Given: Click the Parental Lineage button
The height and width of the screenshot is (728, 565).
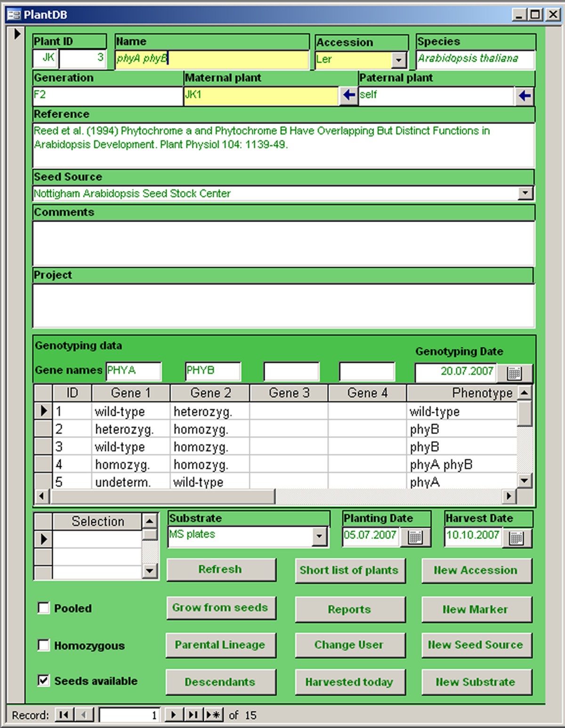Looking at the screenshot, I should tap(220, 645).
